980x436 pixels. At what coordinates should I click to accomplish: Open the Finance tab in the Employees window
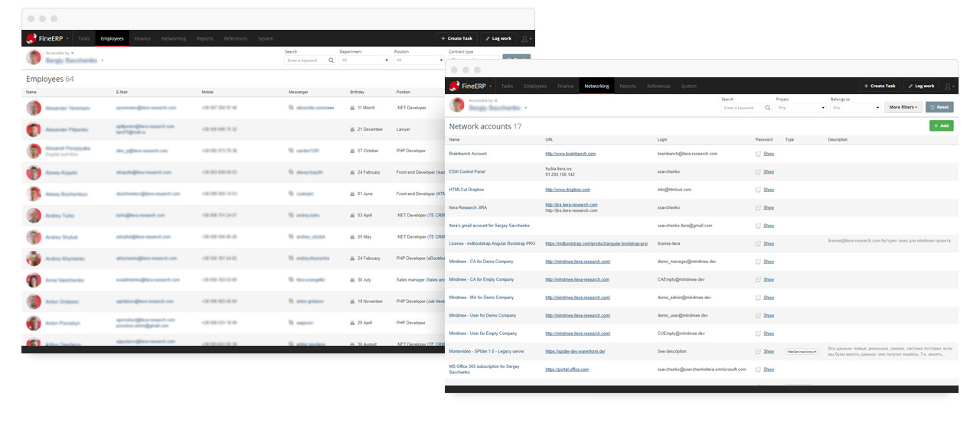142,38
